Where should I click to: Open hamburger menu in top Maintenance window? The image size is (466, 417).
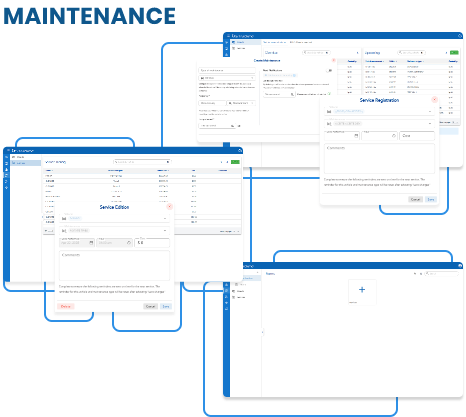pyautogui.click(x=228, y=36)
